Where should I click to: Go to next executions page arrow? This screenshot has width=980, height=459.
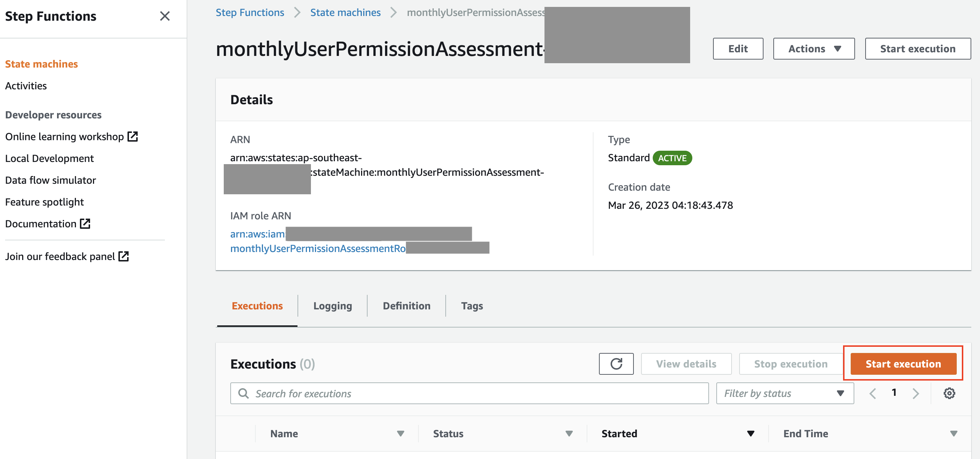[x=915, y=393]
